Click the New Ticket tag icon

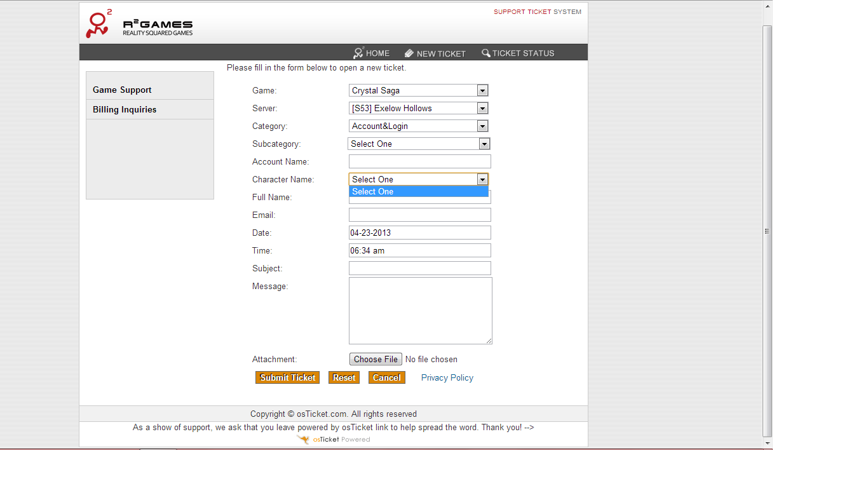[409, 53]
